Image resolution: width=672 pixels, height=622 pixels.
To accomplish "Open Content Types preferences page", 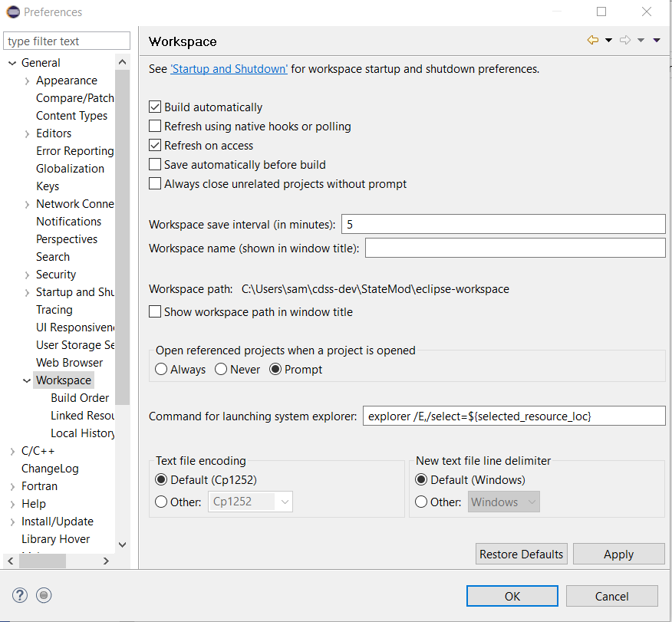I will (71, 116).
